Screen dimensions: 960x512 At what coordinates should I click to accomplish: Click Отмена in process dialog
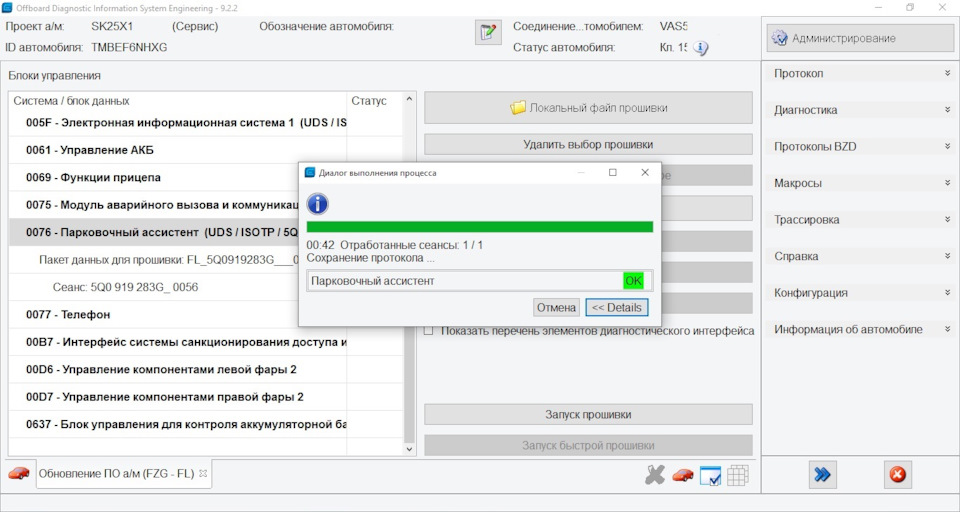[x=556, y=307]
